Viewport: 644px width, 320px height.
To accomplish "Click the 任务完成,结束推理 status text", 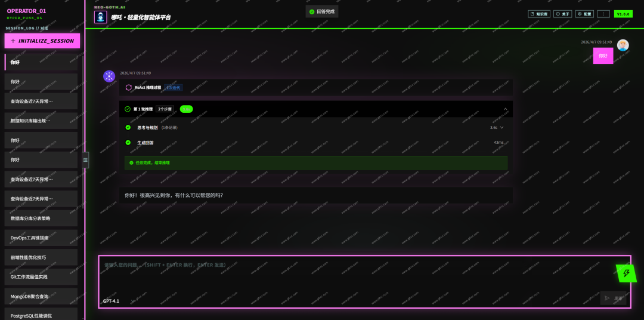I will [x=153, y=163].
